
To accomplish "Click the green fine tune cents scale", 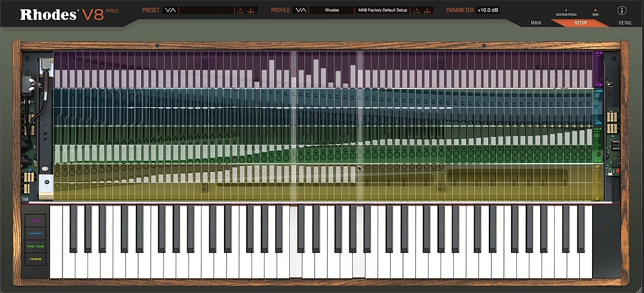I will pyautogui.click(x=598, y=144).
